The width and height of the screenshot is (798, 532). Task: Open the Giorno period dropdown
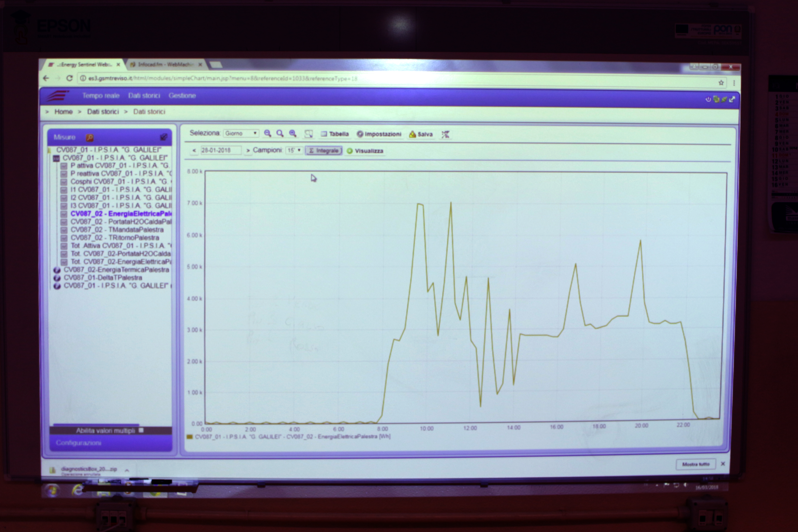tap(241, 133)
